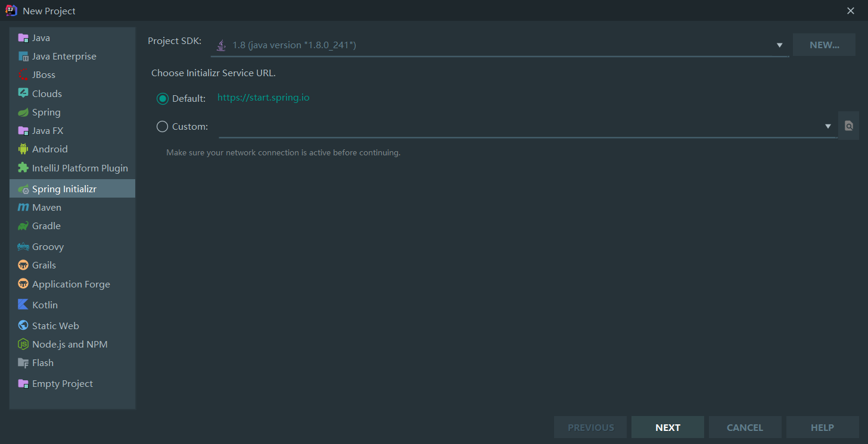The width and height of the screenshot is (868, 444).
Task: Click the Maven m icon
Action: tap(23, 208)
